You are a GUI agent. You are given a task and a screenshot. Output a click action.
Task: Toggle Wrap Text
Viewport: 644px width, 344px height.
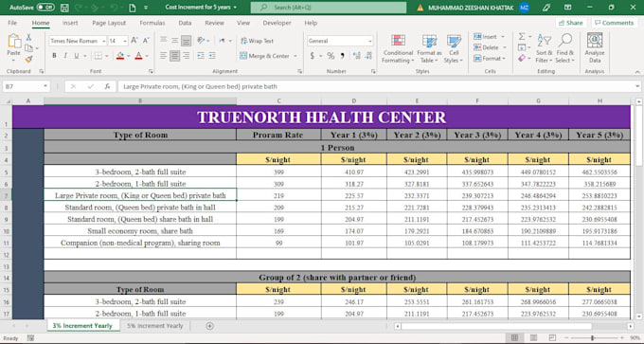(257, 41)
